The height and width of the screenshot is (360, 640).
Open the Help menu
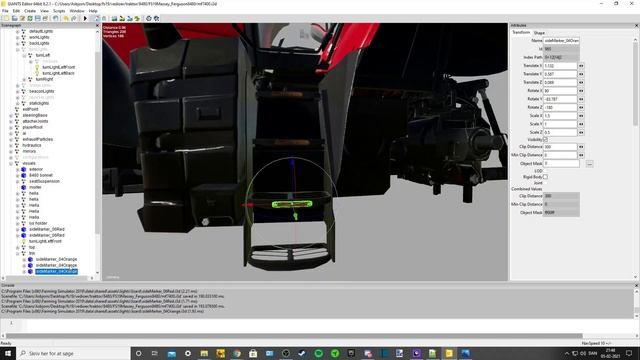point(93,11)
